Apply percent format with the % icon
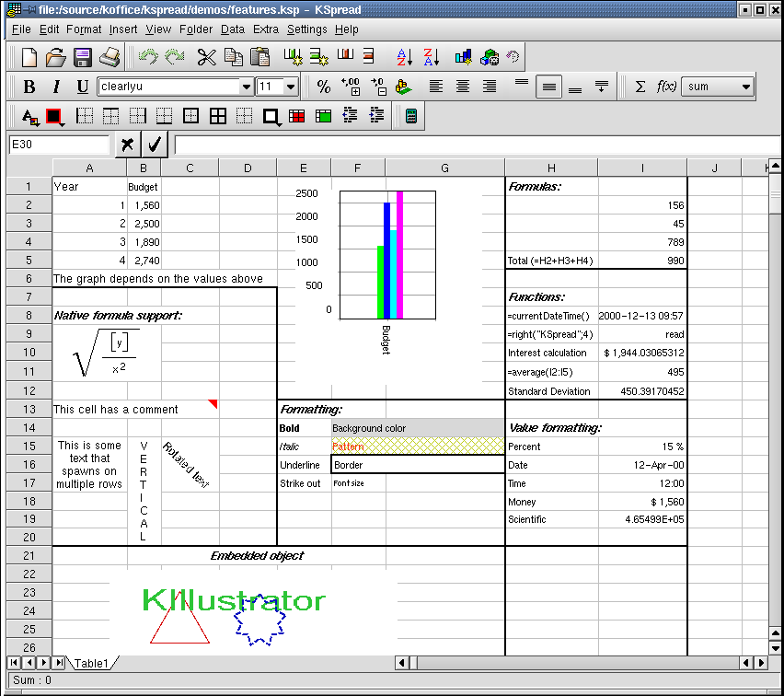Screen dimensions: 784x696 (x=324, y=87)
